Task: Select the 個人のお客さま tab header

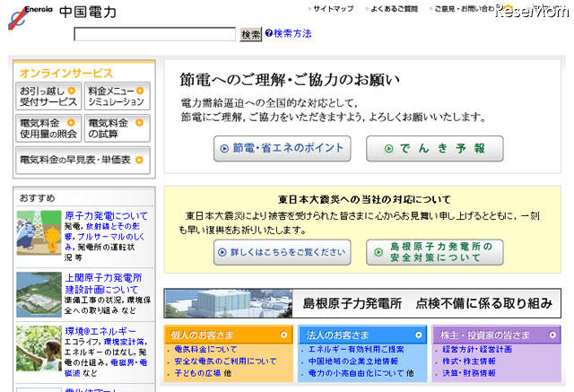Action: (229, 335)
